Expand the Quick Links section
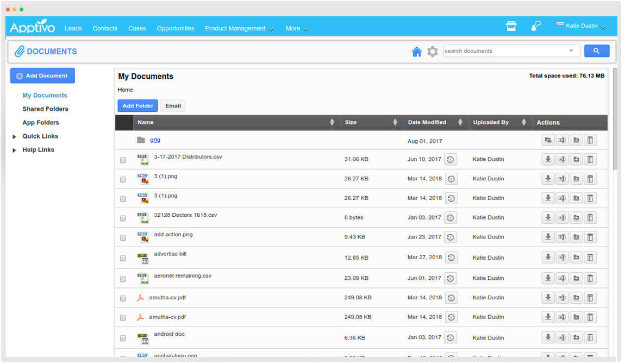 click(15, 136)
